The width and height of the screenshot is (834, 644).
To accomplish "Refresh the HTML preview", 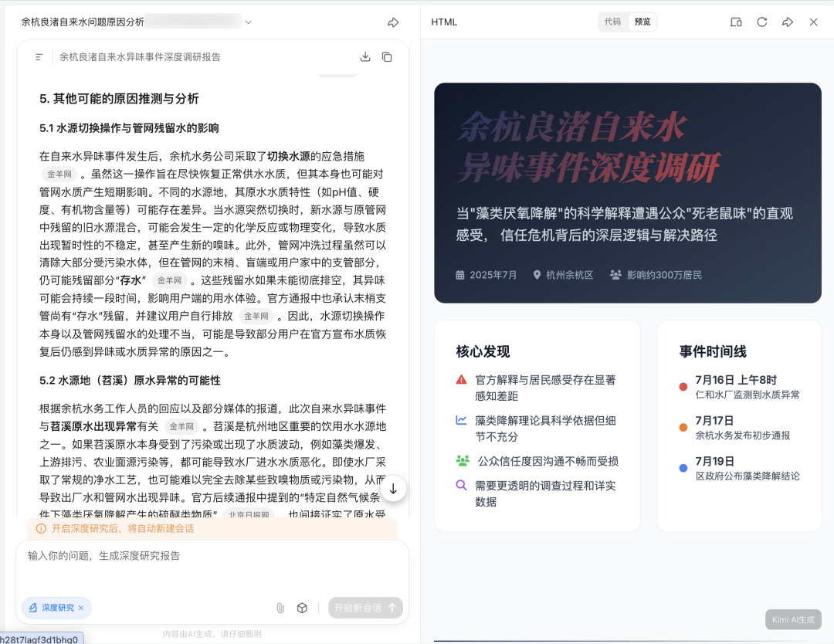I will click(761, 22).
